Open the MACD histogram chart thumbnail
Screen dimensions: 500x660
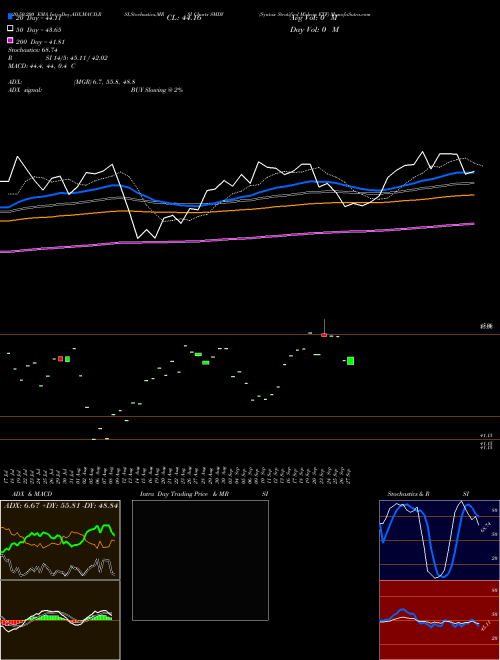60,620
